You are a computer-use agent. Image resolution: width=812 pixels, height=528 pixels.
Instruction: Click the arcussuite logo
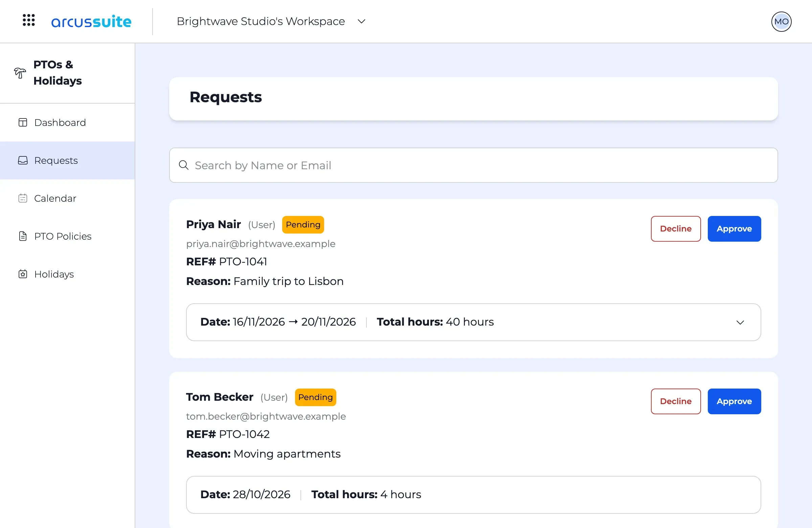[x=91, y=22]
